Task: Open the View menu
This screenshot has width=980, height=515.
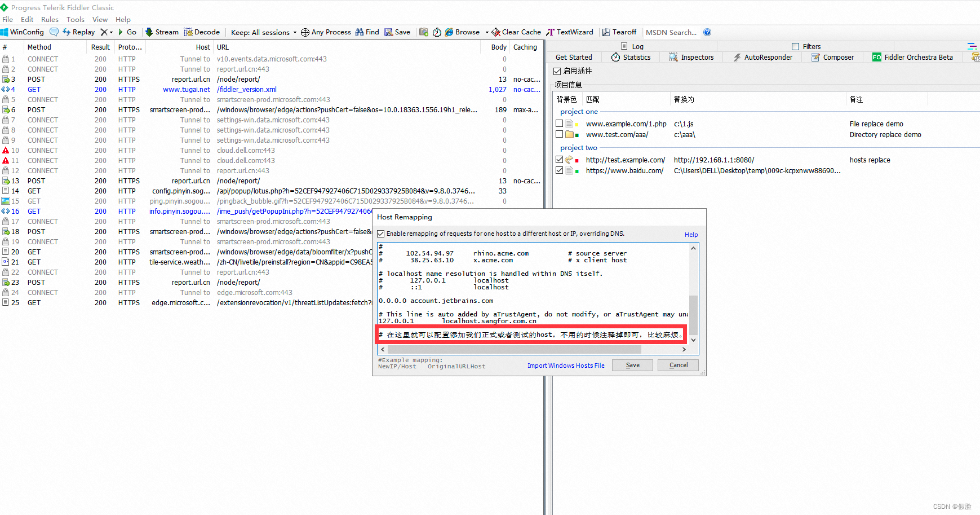Action: tap(100, 19)
